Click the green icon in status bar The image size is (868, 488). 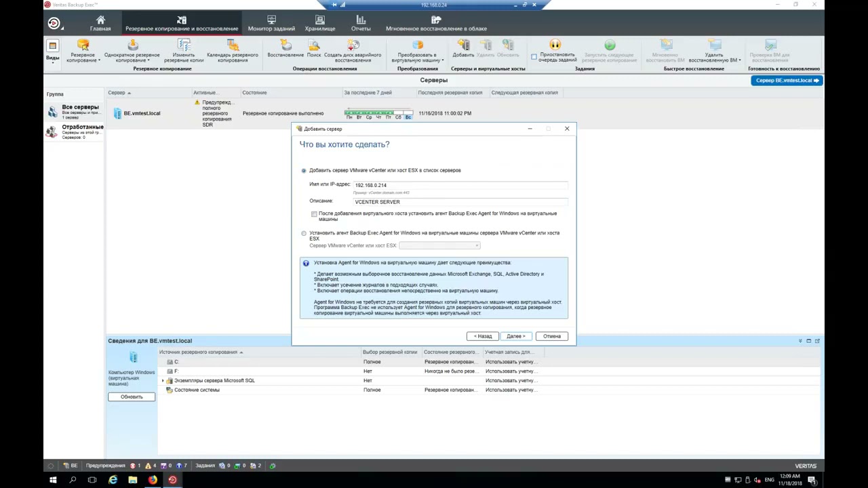[273, 466]
